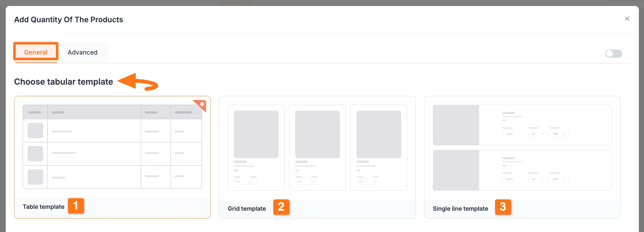644x232 pixels.
Task: Switch to the General tab
Action: [x=36, y=52]
